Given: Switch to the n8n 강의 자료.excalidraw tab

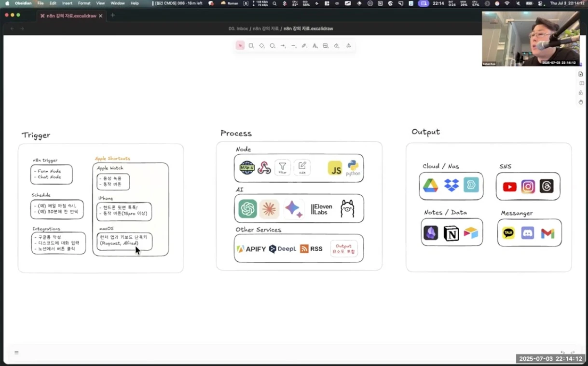Looking at the screenshot, I should pos(71,15).
